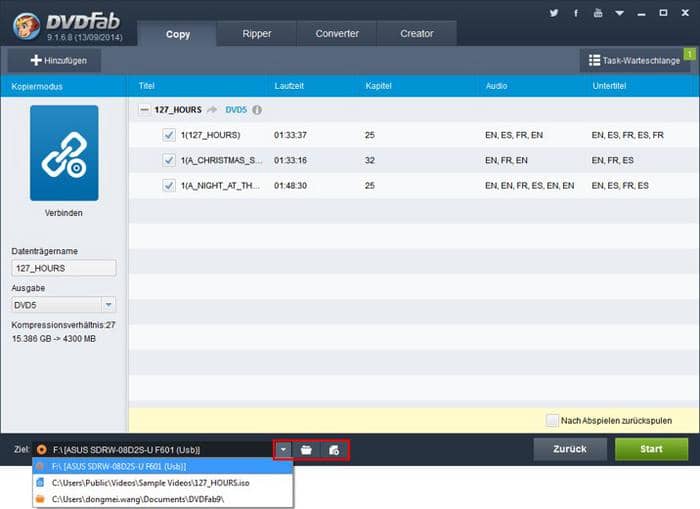Click the folder destination icon
Image resolution: width=700 pixels, height=509 pixels.
click(x=306, y=450)
